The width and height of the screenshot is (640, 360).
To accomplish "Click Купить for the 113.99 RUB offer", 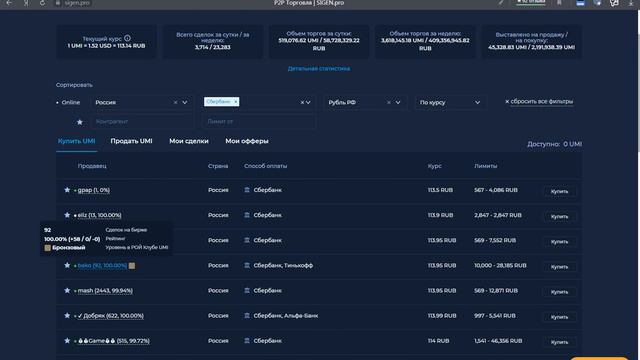I will tap(560, 317).
